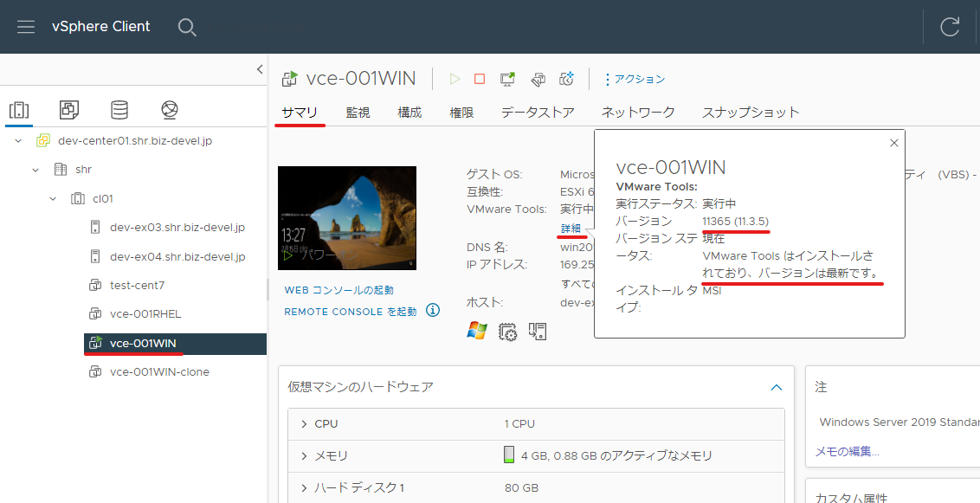Collapse the 仮想マシンのハードウェア panel
980x503 pixels.
(777, 387)
